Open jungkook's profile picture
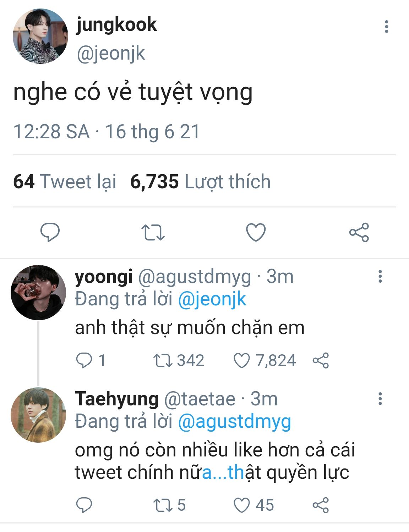 40,36
